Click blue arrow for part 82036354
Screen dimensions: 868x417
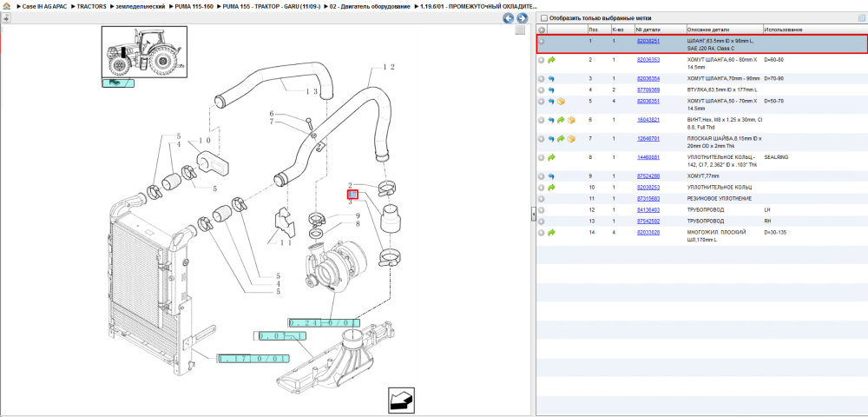(x=551, y=79)
